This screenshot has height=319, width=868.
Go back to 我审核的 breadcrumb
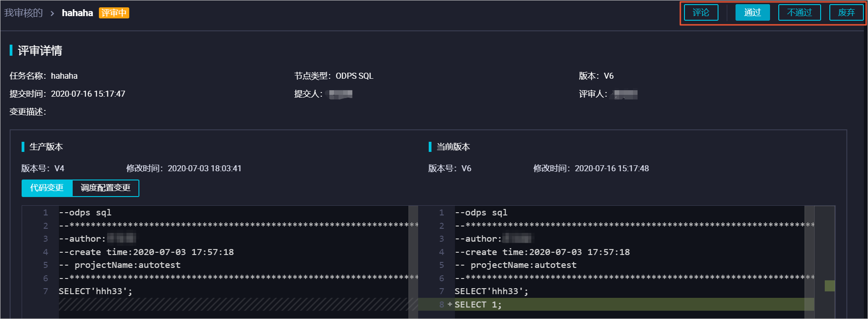click(x=23, y=13)
